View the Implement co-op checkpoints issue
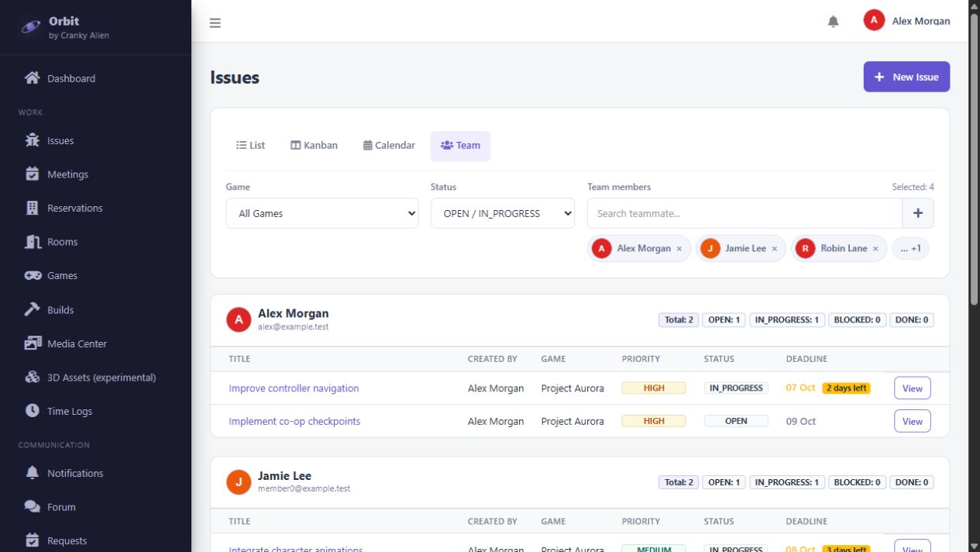This screenshot has width=980, height=552. point(913,421)
